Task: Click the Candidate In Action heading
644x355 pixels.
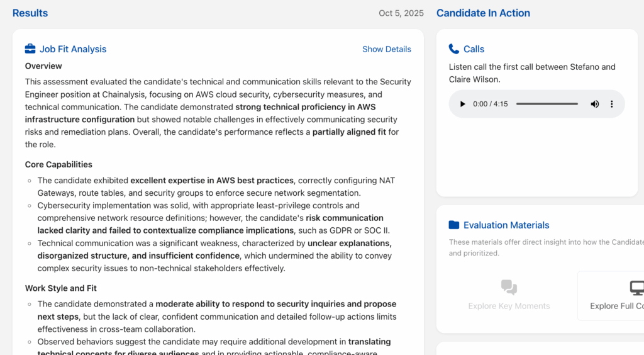Action: (x=483, y=13)
